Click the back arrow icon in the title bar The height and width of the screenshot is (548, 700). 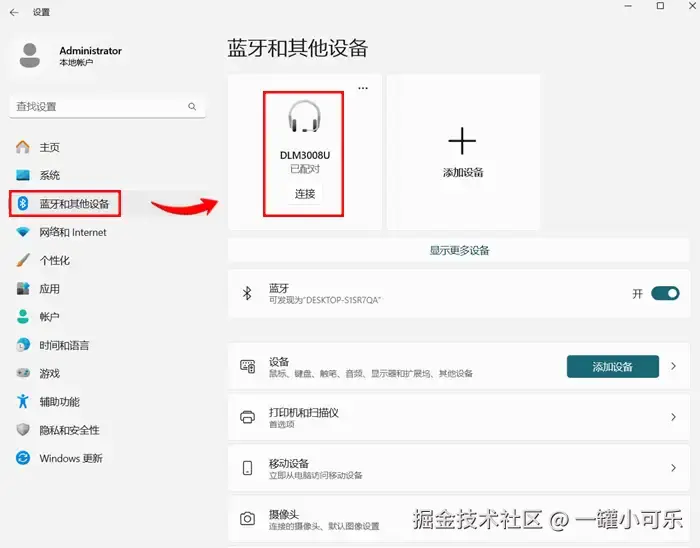14,12
